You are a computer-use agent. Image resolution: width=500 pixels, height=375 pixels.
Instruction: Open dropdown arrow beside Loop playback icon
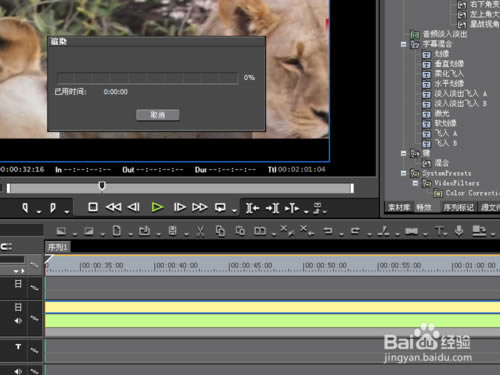coord(234,211)
